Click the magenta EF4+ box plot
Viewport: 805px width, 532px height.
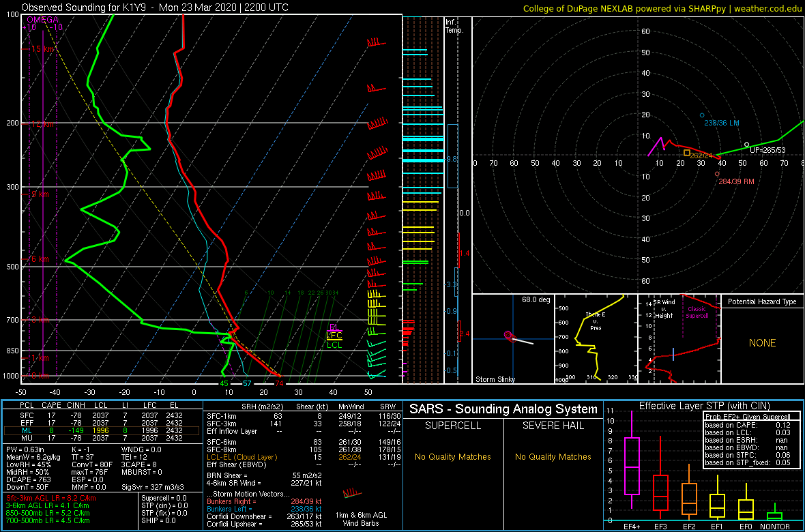click(x=632, y=460)
